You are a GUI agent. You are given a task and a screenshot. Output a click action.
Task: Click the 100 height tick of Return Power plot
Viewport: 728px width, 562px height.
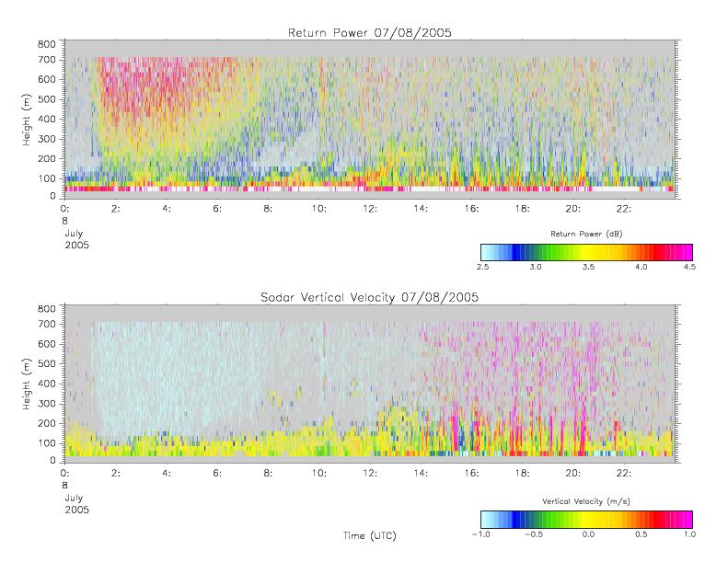click(x=46, y=178)
